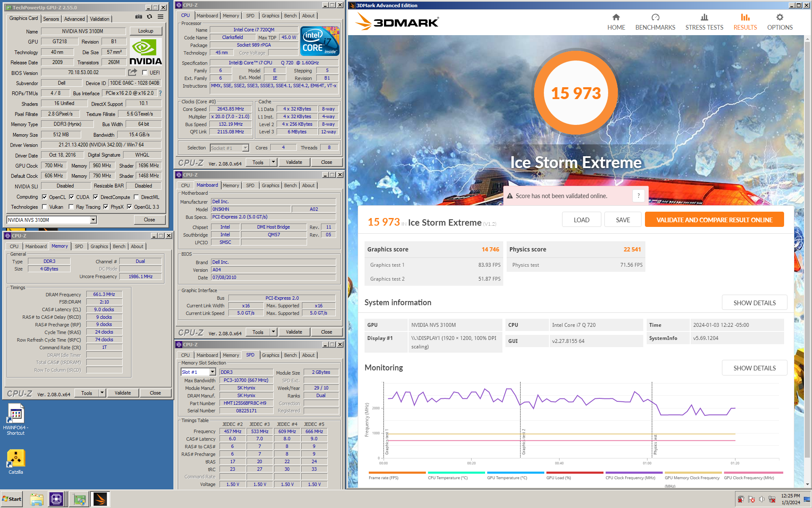
Task: Switch to GPU-Z via its taskbar icon
Action: tap(79, 499)
